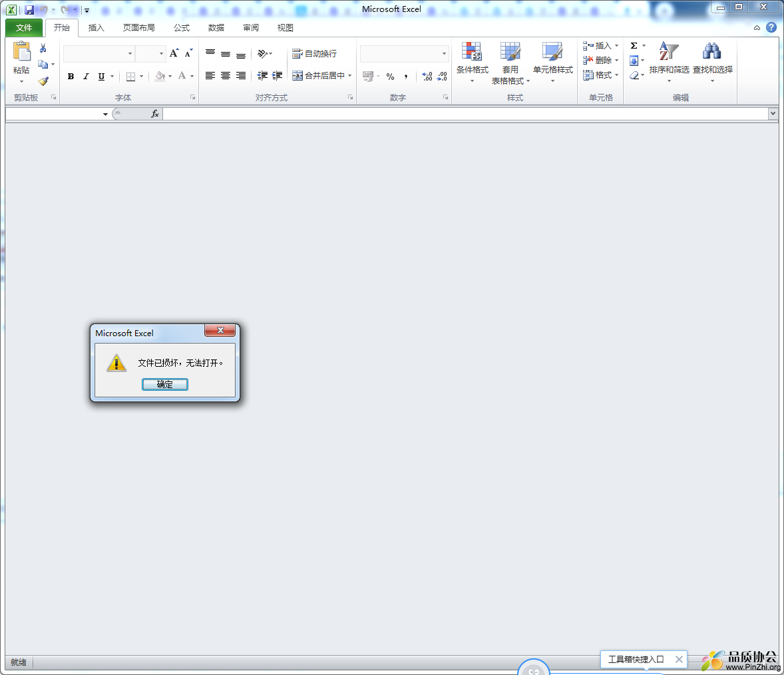Click decrease decimal places icon
This screenshot has width=784, height=675.
pyautogui.click(x=442, y=76)
